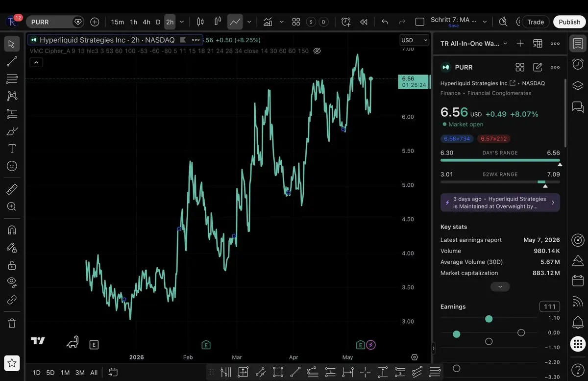Choose the line chart style icon
This screenshot has width=588, height=381.
pyautogui.click(x=235, y=22)
